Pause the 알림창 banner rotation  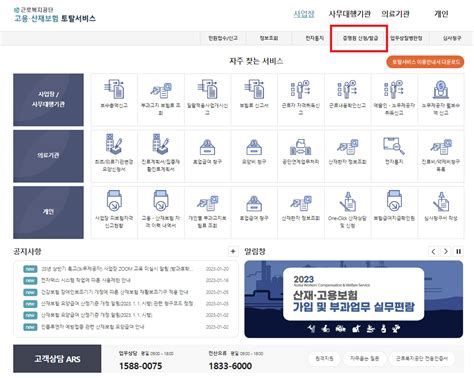coord(459,251)
